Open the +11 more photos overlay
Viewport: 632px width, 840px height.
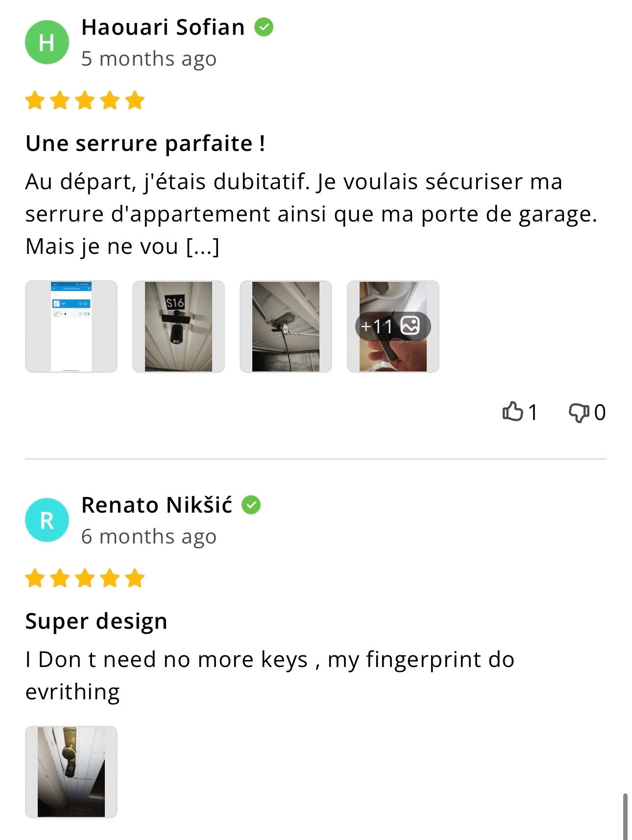coord(393,326)
